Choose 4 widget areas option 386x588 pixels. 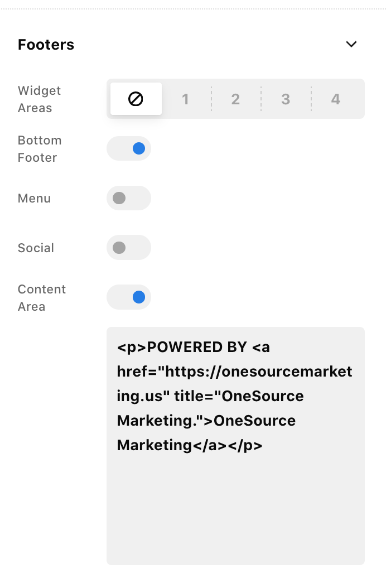(335, 99)
